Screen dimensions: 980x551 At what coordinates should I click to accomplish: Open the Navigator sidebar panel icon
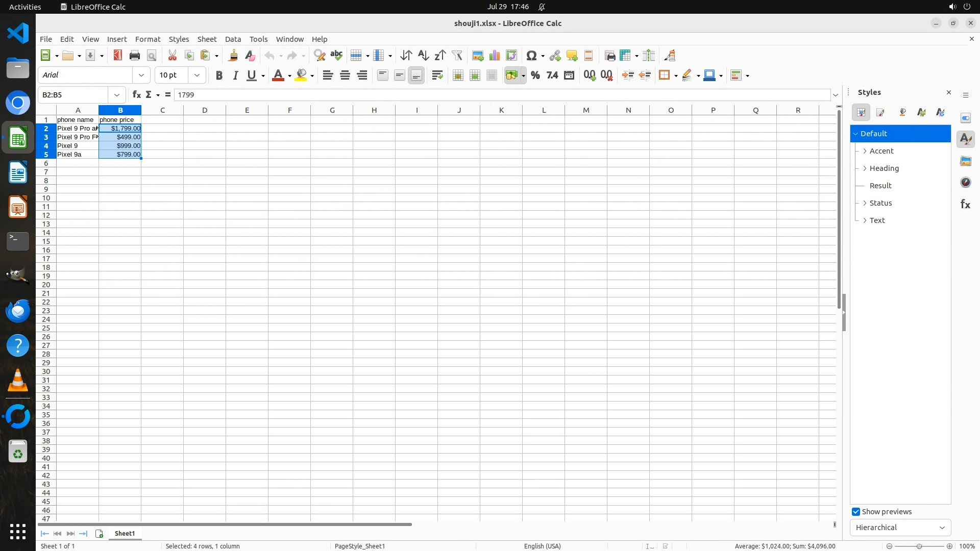click(965, 183)
